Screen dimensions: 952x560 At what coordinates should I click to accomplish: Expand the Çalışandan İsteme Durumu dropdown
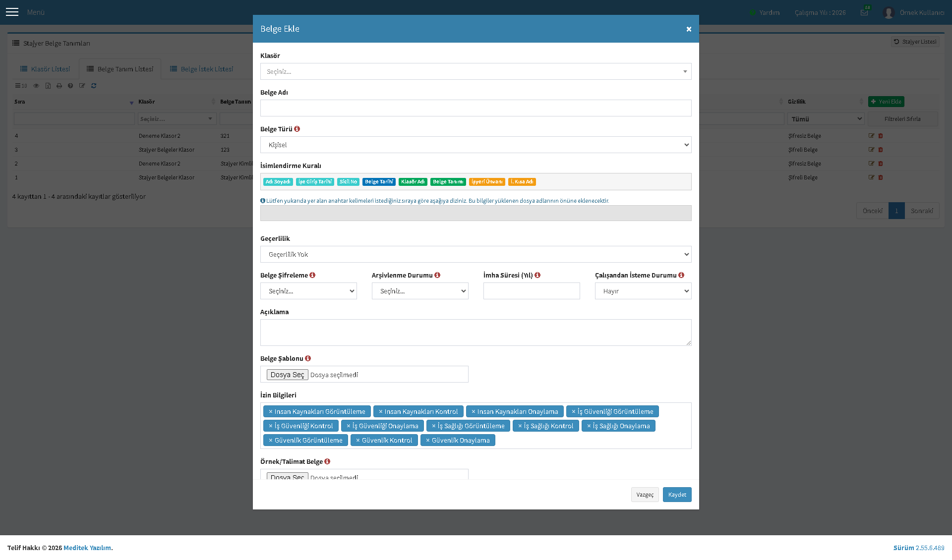(643, 291)
